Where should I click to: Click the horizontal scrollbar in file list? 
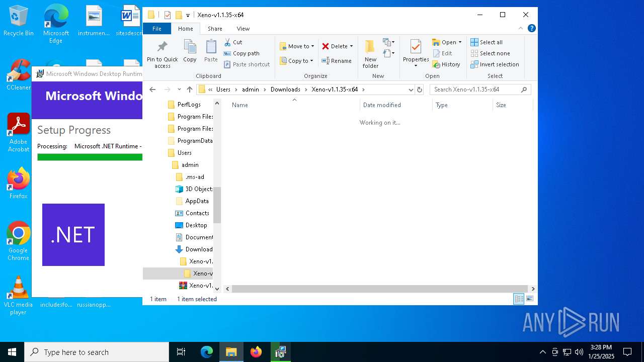coord(380,289)
